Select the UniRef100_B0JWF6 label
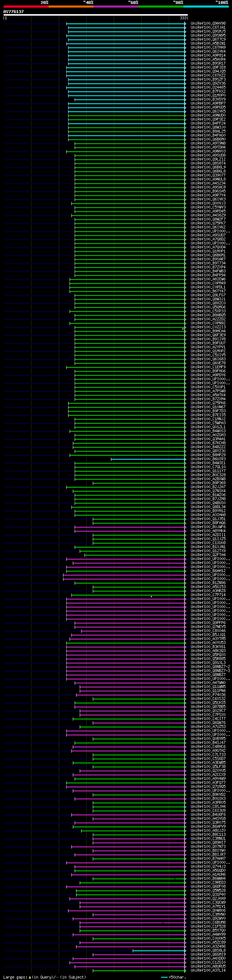Image resolution: width=232 pixels, height=980 pixels. 208,527
